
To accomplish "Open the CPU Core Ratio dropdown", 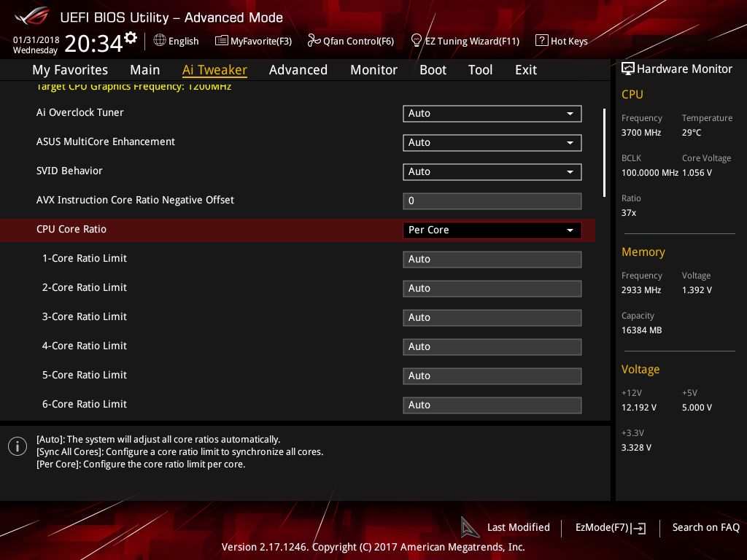I will pos(492,230).
